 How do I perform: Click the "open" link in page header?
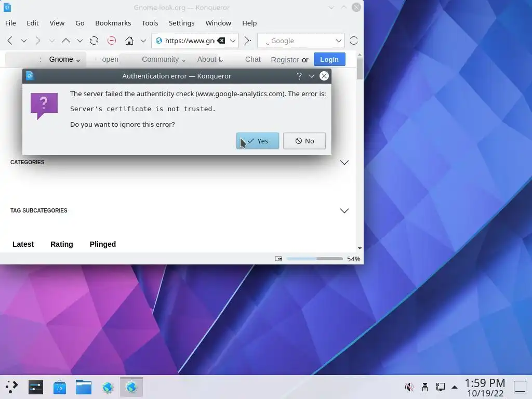coord(110,59)
